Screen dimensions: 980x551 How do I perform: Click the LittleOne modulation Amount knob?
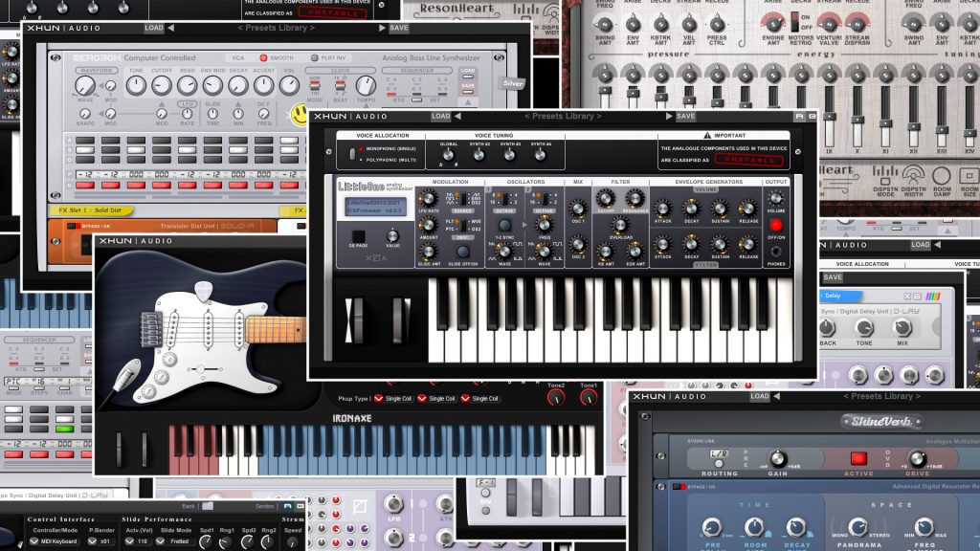(428, 226)
